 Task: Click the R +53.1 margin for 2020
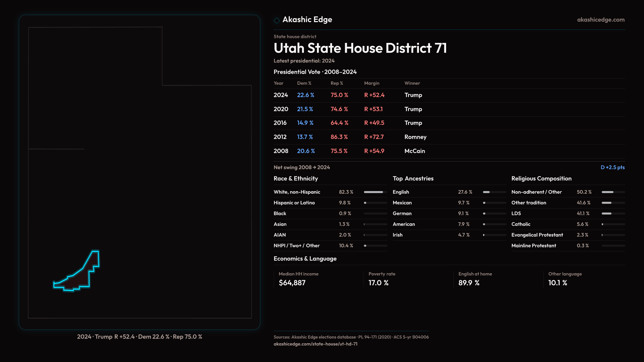pyautogui.click(x=373, y=109)
